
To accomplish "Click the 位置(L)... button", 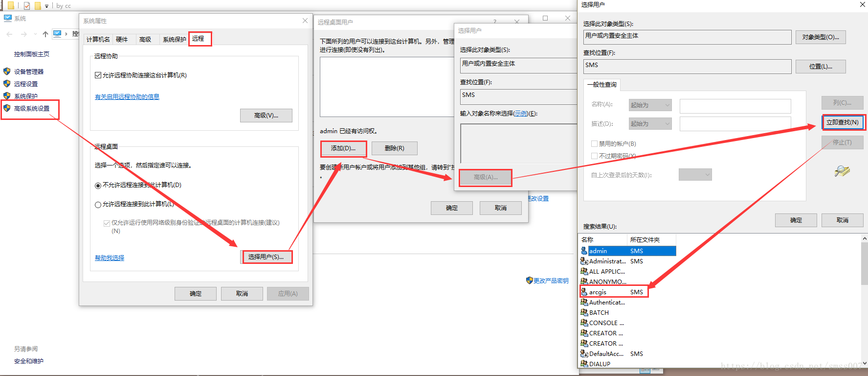I will click(x=821, y=67).
